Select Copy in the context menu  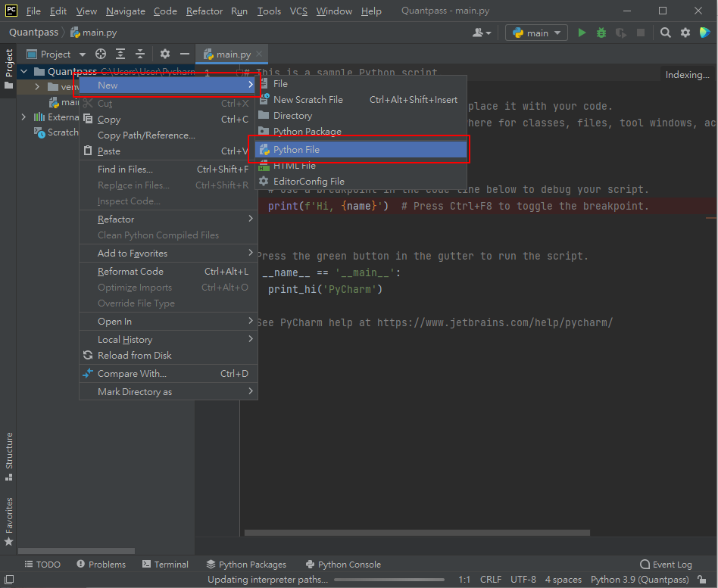click(168, 120)
